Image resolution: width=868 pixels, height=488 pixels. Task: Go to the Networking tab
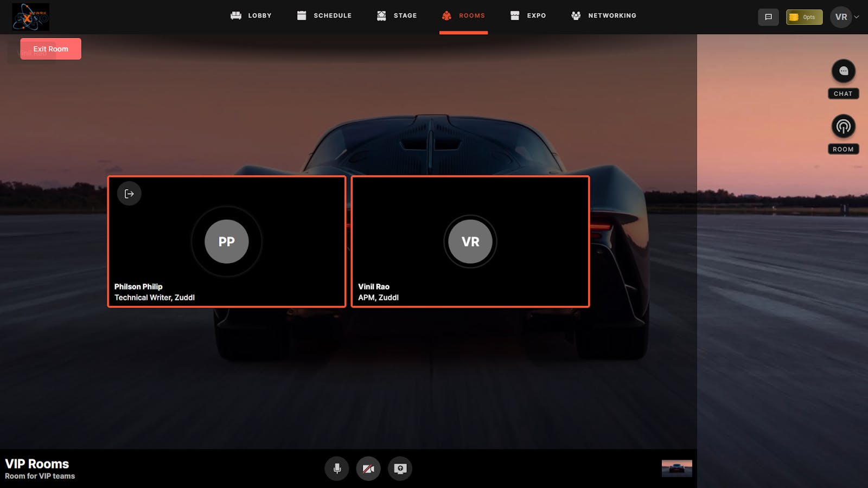click(x=603, y=16)
